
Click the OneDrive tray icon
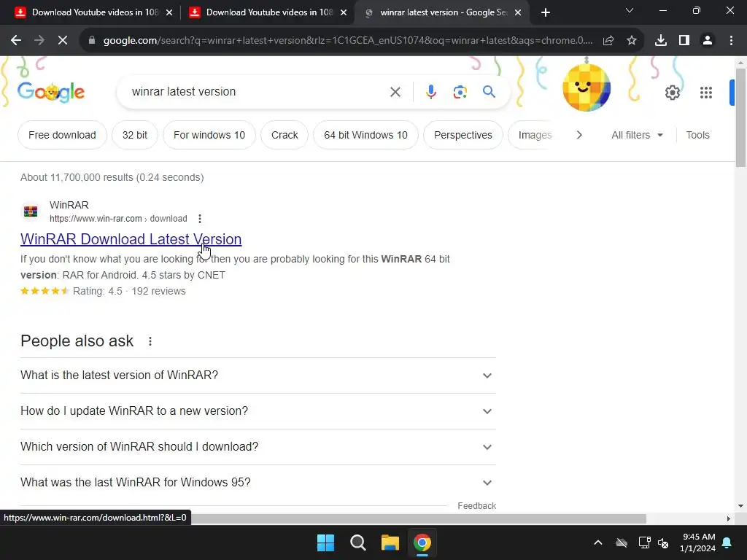point(622,542)
